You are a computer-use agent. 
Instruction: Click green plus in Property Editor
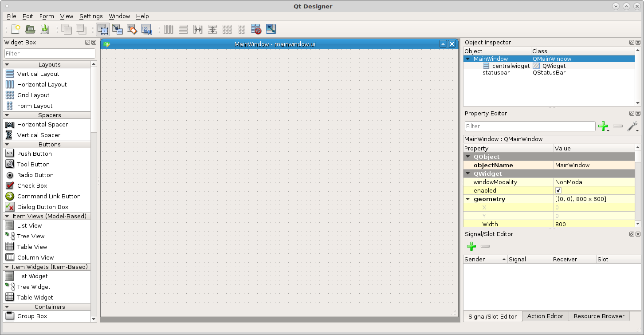[x=603, y=126]
